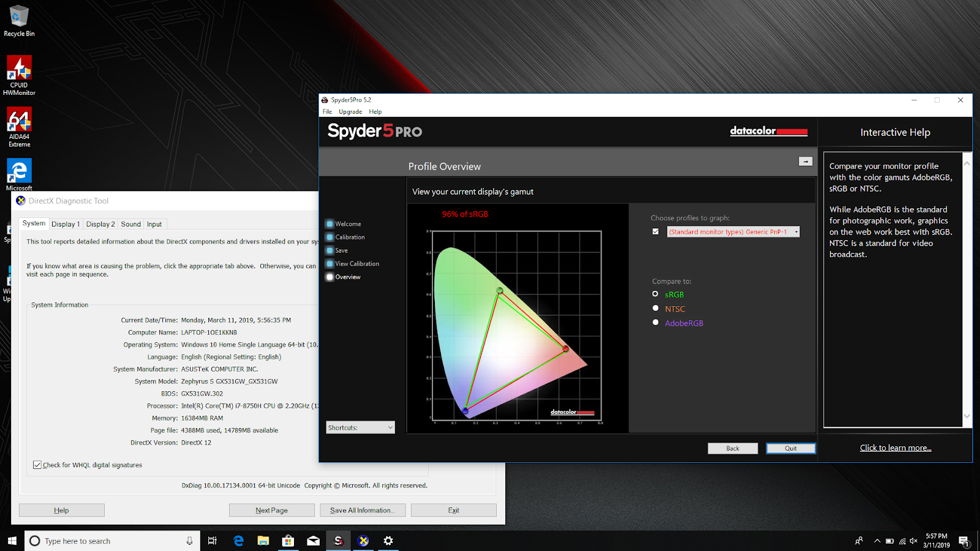Image resolution: width=980 pixels, height=551 pixels.
Task: Switch to the Input tab
Action: (x=154, y=224)
